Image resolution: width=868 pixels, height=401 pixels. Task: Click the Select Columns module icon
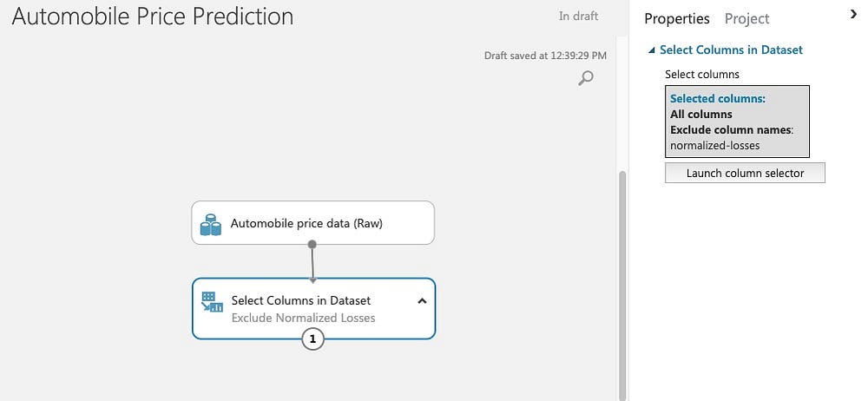coord(212,302)
